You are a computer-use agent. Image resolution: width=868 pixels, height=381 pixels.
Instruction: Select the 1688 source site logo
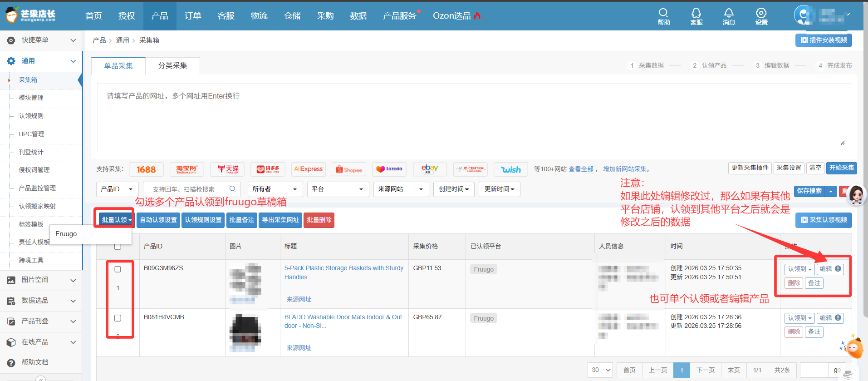pyautogui.click(x=146, y=169)
